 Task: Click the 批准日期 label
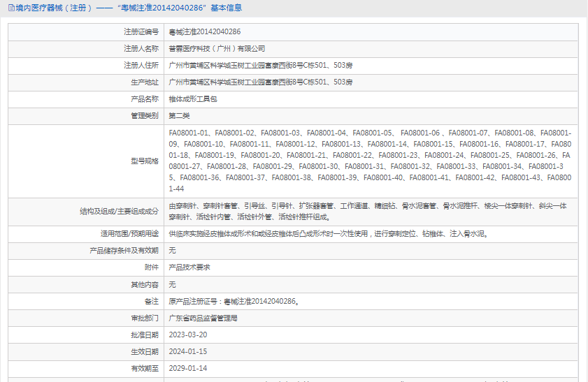click(145, 335)
